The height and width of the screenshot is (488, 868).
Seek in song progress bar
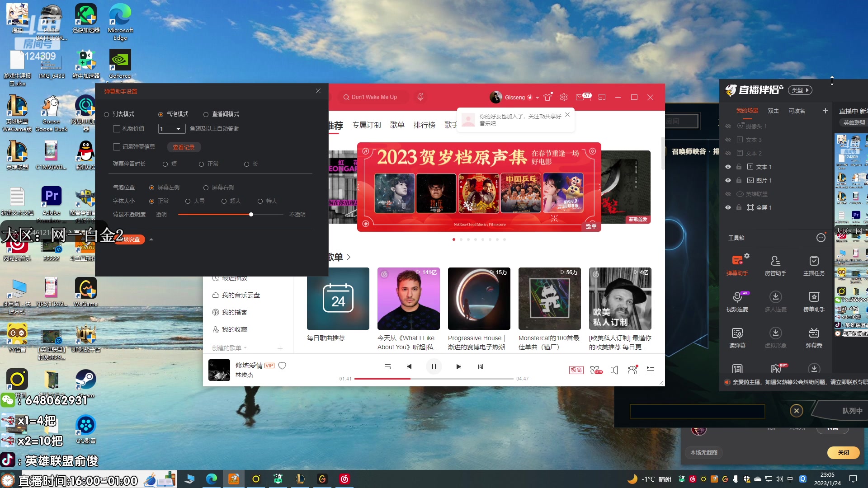[434, 379]
